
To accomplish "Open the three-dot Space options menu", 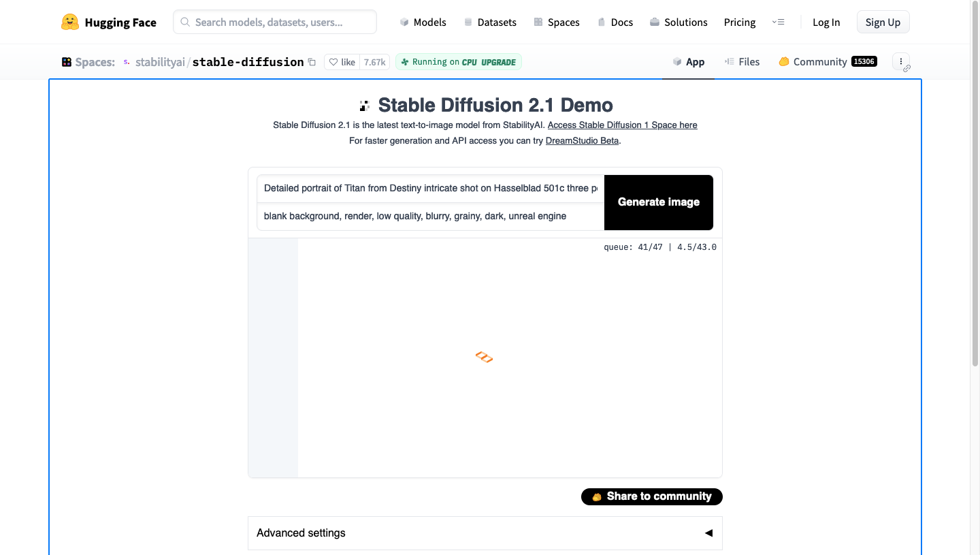I will 900,61.
